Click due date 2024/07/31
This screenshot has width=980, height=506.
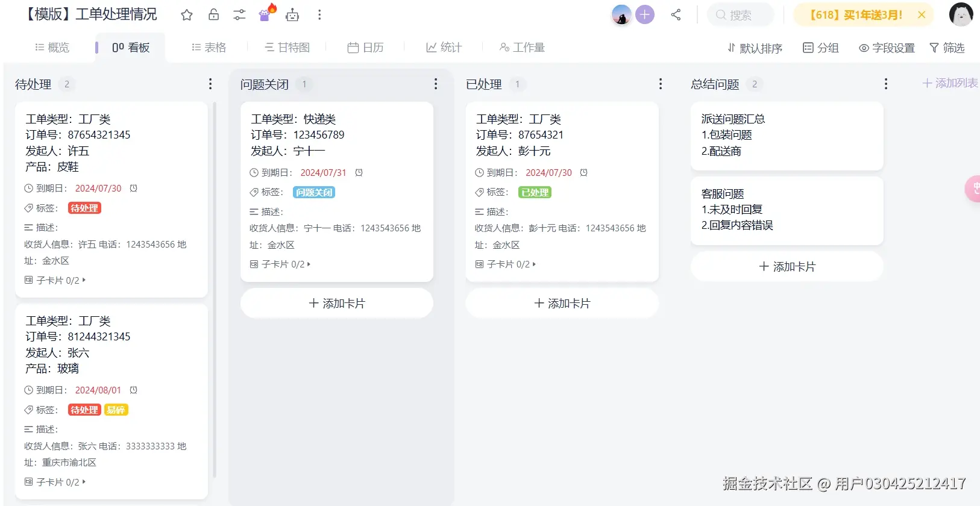[x=324, y=173]
